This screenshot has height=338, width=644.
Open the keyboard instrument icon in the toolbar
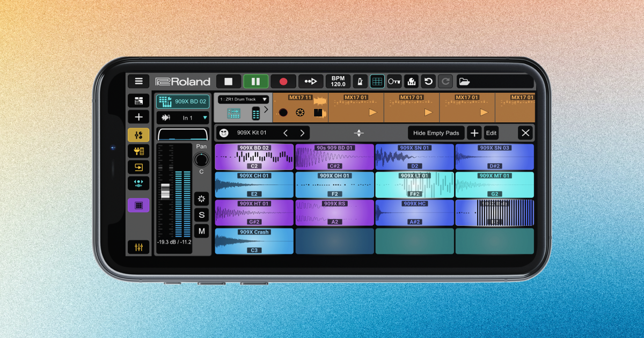pyautogui.click(x=411, y=82)
